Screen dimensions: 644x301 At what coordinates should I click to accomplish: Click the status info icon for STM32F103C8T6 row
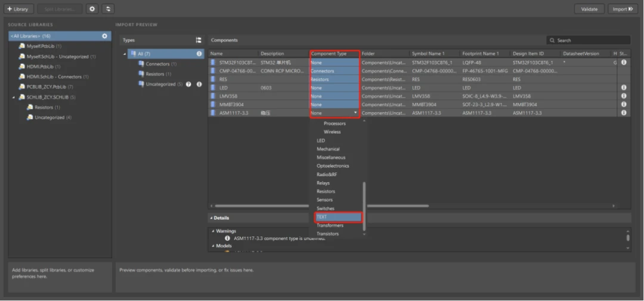(623, 62)
